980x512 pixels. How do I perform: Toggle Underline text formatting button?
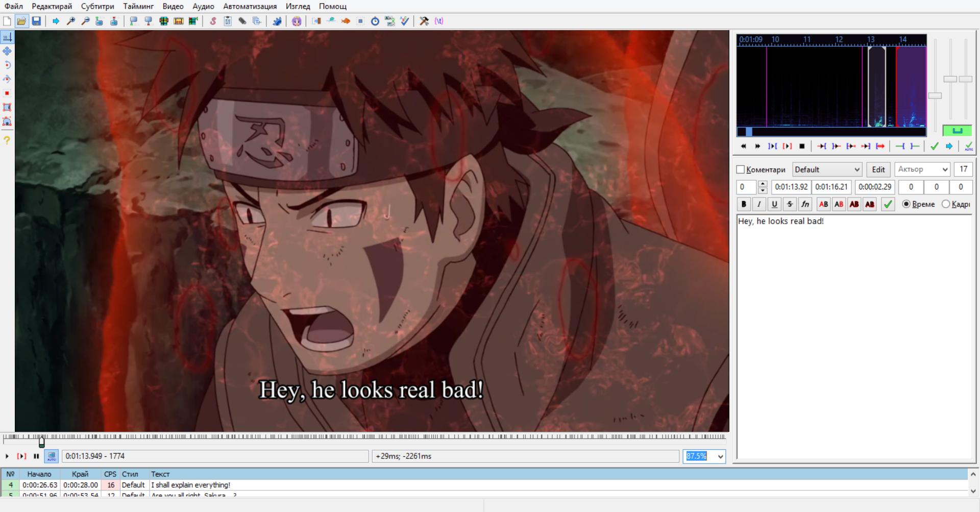[x=774, y=204]
